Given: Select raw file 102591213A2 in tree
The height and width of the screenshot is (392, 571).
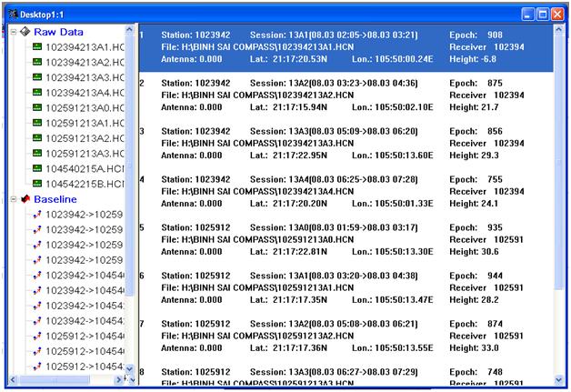Looking at the screenshot, I should (85, 138).
